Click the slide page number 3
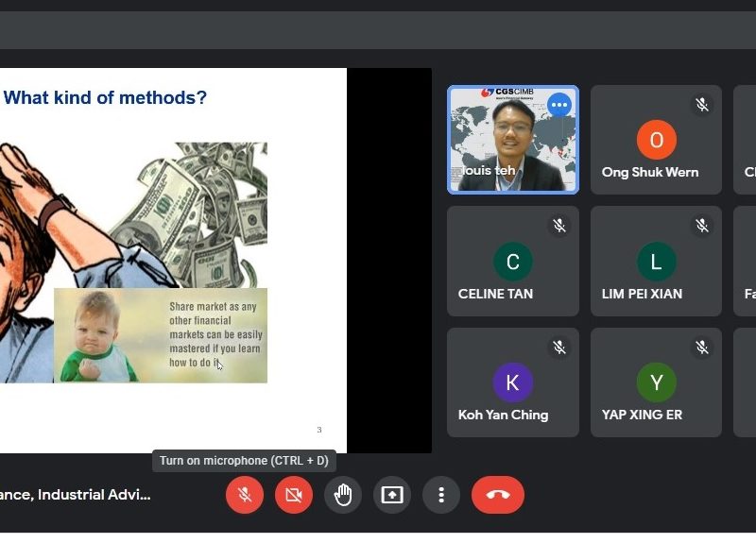This screenshot has height=543, width=756. click(x=319, y=430)
